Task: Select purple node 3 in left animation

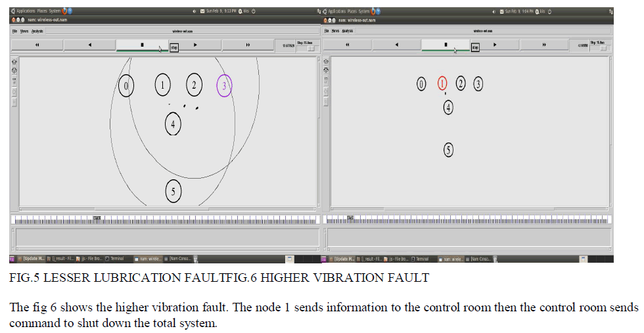Action: click(x=224, y=85)
